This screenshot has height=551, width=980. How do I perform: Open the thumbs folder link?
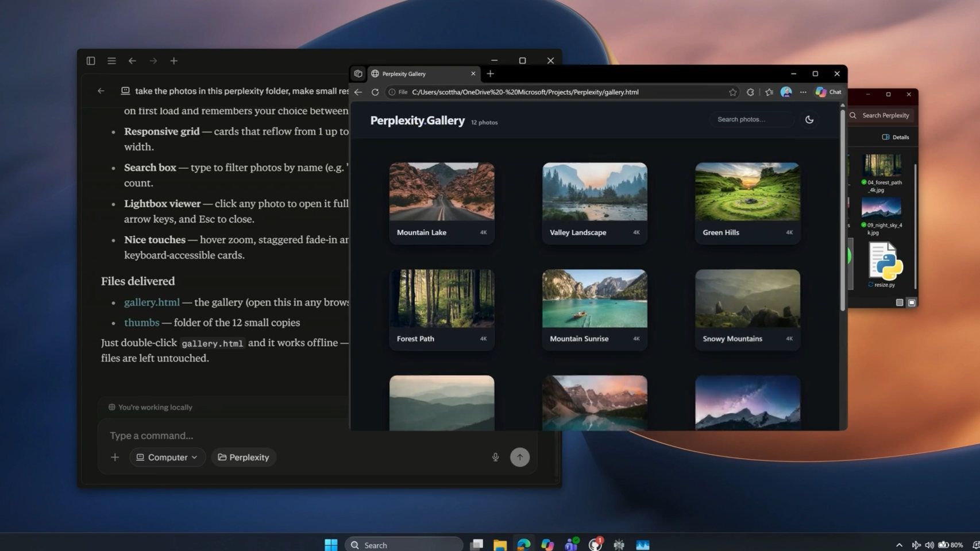pyautogui.click(x=141, y=323)
